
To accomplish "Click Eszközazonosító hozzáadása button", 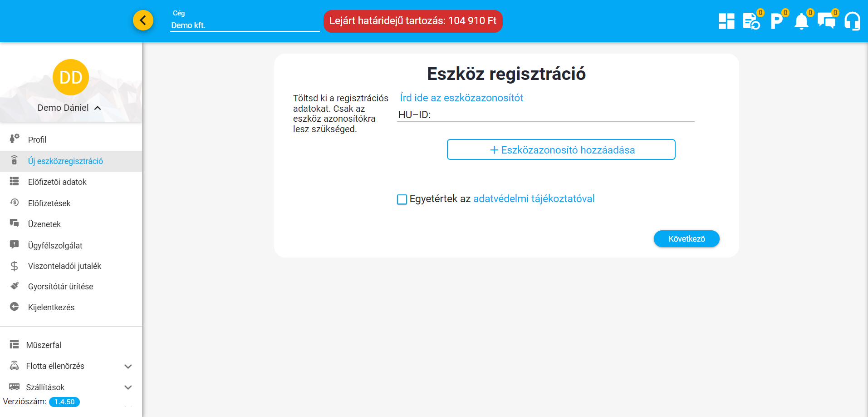I will click(x=561, y=150).
